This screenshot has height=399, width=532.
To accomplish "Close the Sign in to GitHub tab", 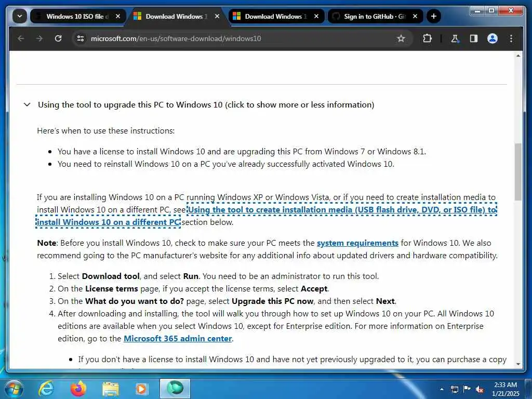I will click(415, 16).
